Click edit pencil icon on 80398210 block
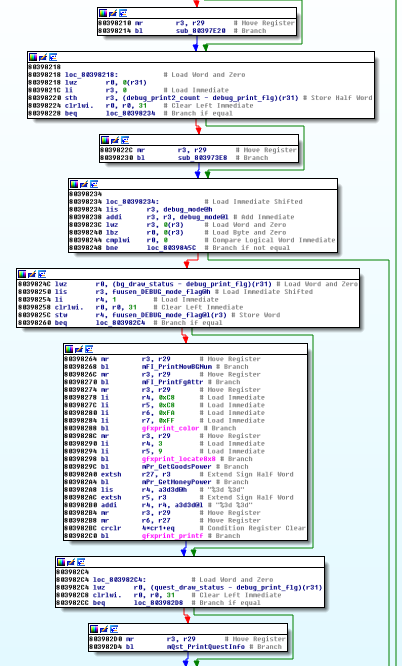Image resolution: width=402 pixels, height=666 pixels. point(113,13)
